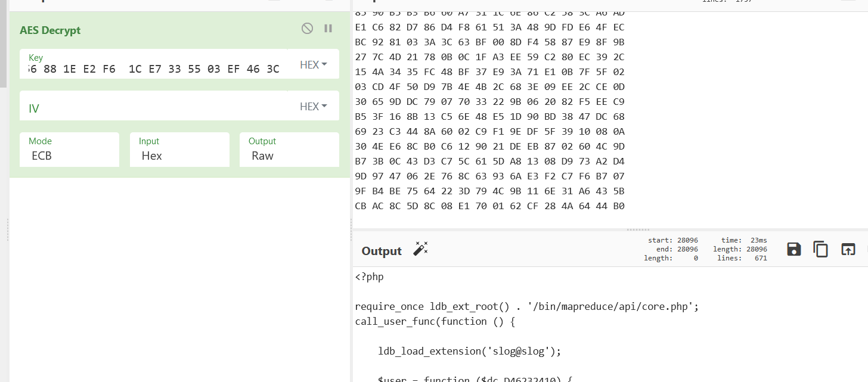
Task: Click hex row starting with 30 65 9D
Action: (489, 102)
